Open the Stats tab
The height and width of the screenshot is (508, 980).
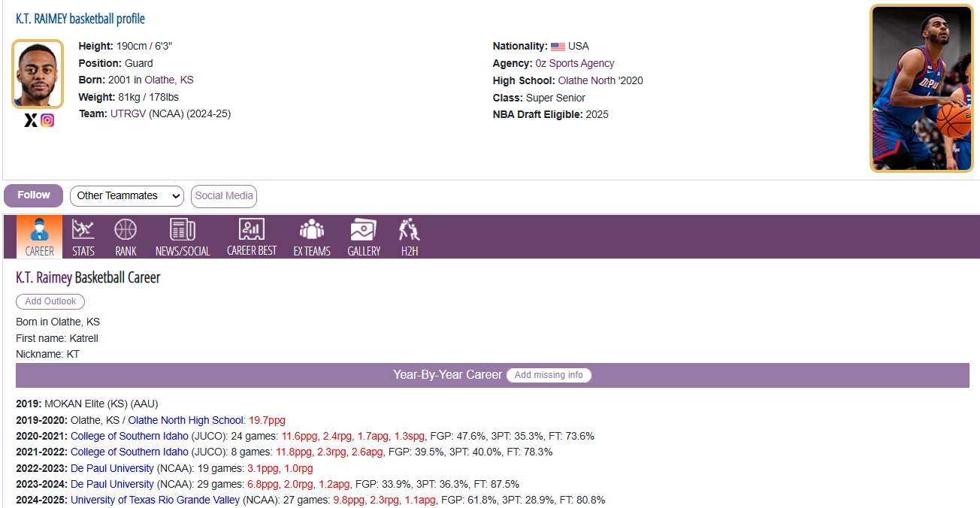tap(83, 237)
